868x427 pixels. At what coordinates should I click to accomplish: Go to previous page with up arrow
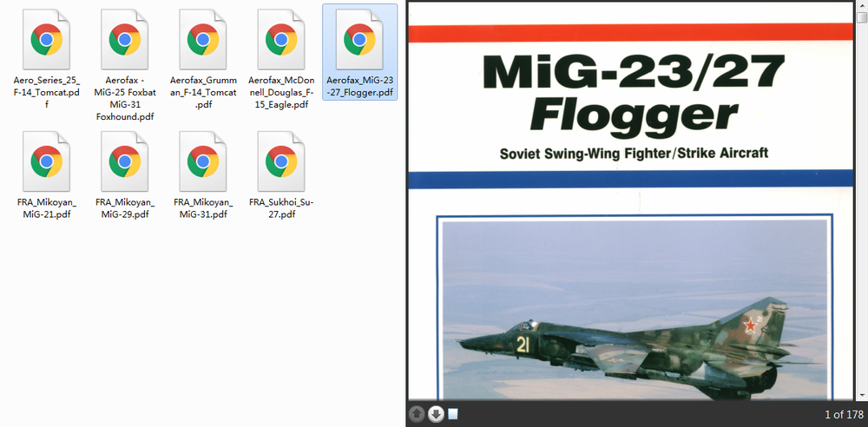click(x=417, y=414)
